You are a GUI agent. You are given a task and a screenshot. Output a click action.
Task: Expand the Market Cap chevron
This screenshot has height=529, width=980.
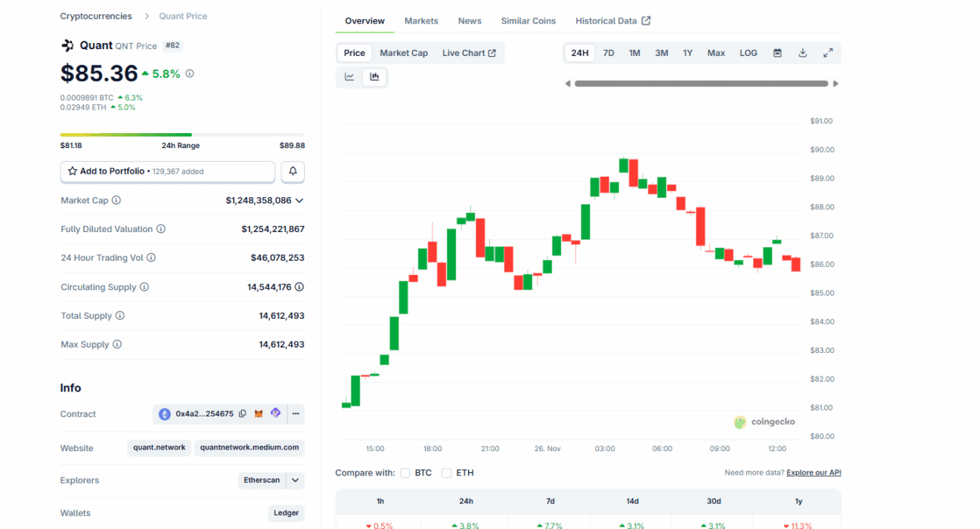pyautogui.click(x=299, y=201)
